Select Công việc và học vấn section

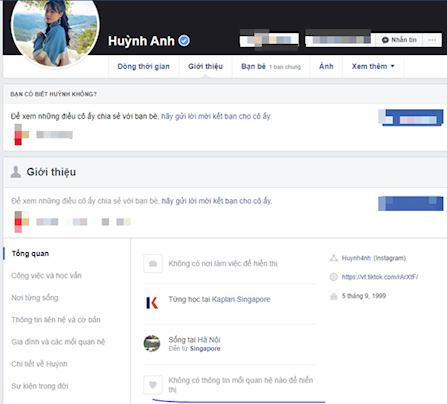(46, 276)
